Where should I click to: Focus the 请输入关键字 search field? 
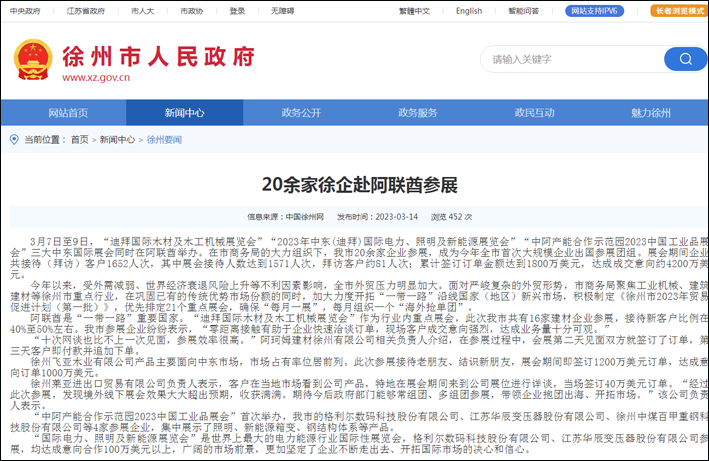click(572, 59)
